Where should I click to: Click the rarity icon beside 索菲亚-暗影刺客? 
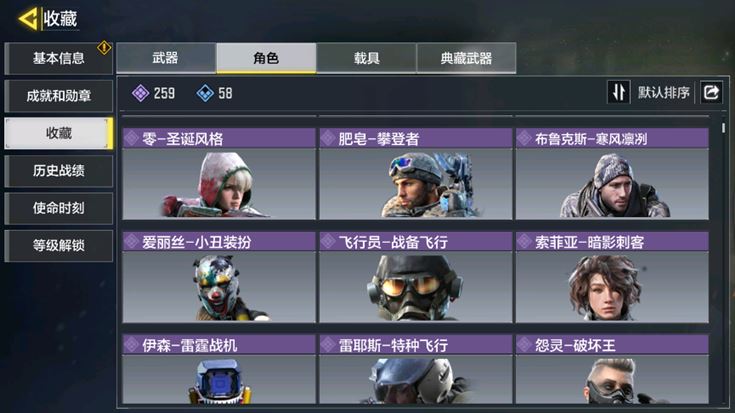[524, 242]
